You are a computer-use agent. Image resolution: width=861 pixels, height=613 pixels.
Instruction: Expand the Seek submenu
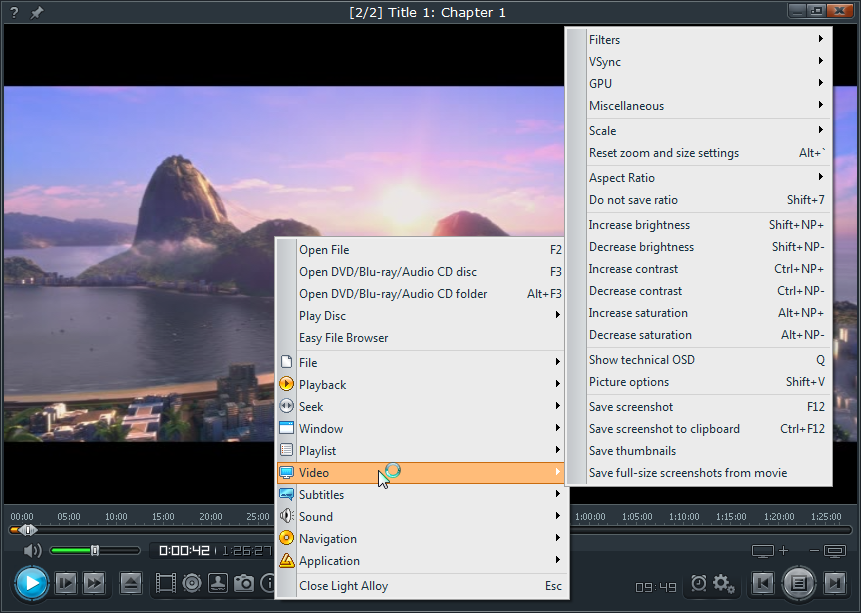pos(421,406)
